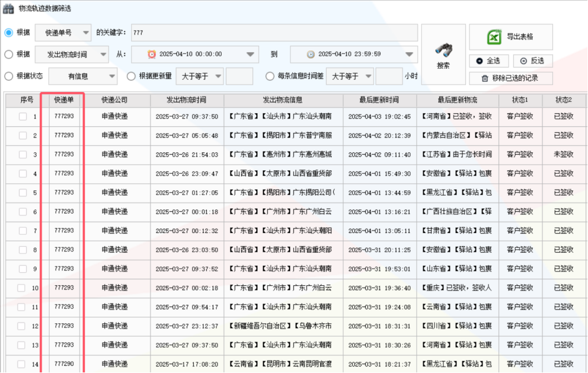Click the 反选 button
Screen dimensions: 588x373
(532, 61)
